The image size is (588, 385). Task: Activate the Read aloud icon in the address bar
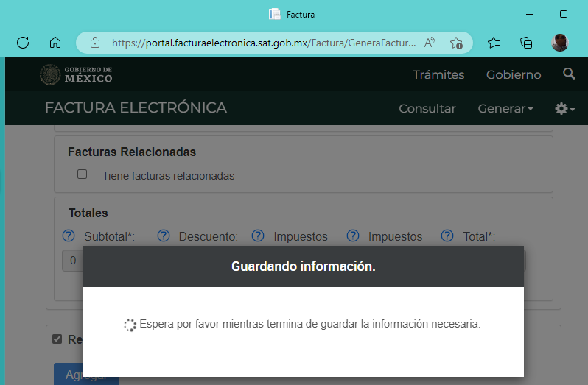430,43
